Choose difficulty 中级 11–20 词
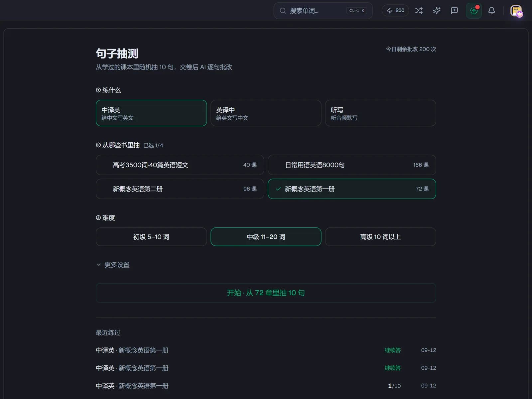The height and width of the screenshot is (399, 532). 266,237
